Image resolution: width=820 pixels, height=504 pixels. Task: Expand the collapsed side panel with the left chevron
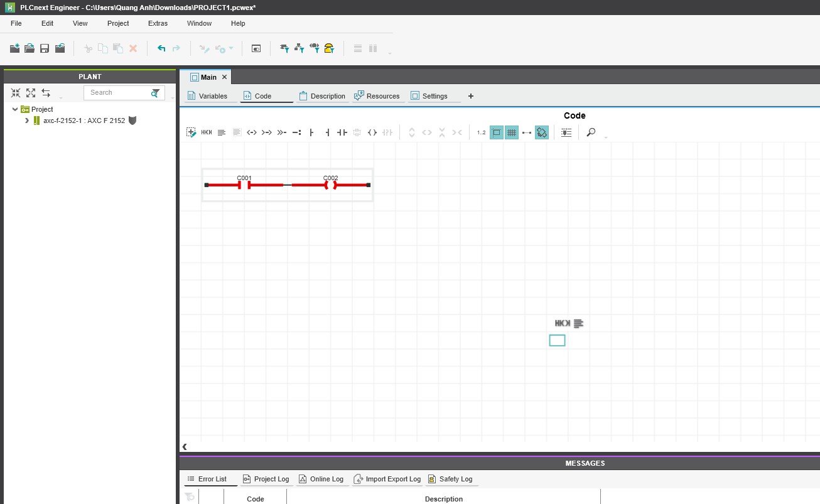185,447
